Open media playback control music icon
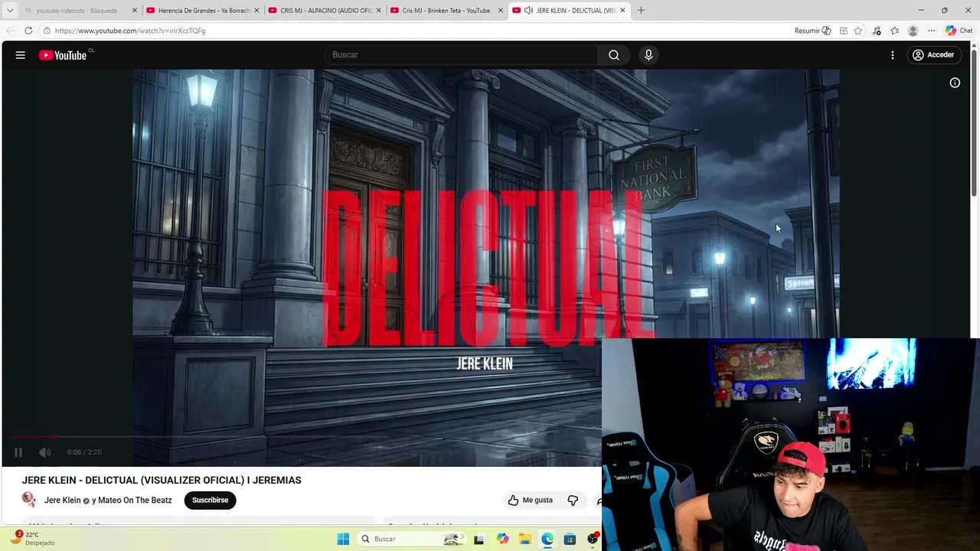The width and height of the screenshot is (980, 551). click(877, 31)
